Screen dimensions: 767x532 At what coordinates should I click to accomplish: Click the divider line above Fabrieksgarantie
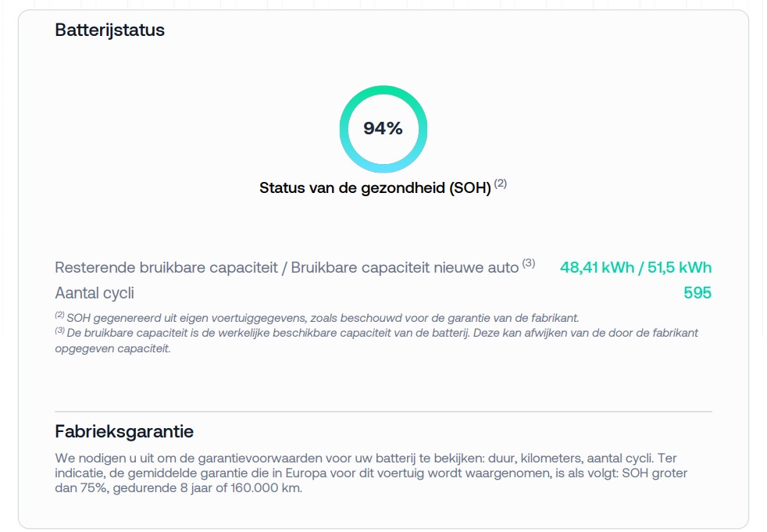point(383,412)
